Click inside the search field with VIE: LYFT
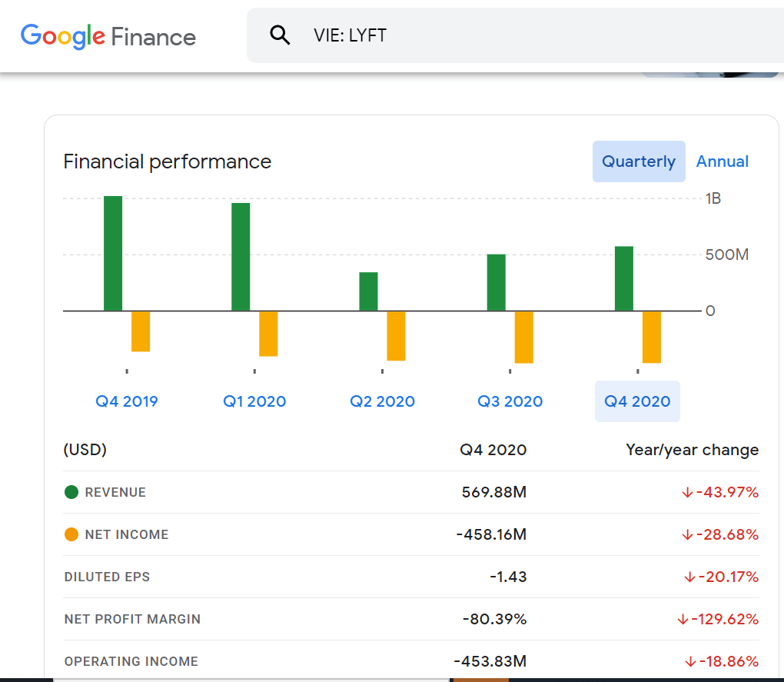Screen dimensions: 784x682 click(500, 35)
